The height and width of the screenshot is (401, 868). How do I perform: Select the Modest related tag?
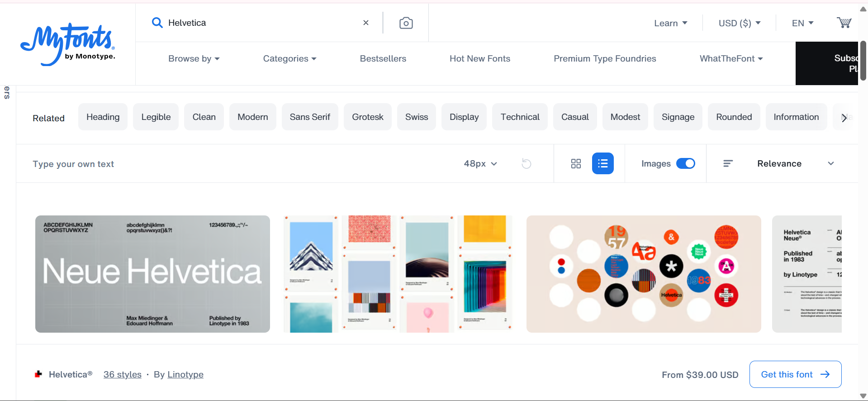click(625, 117)
